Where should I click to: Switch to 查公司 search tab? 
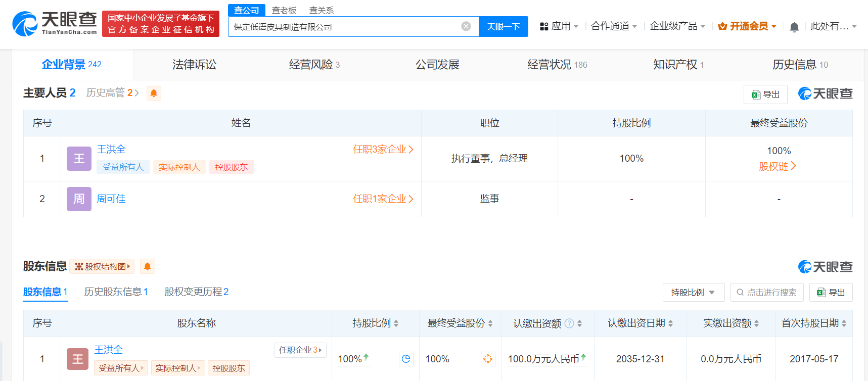247,10
